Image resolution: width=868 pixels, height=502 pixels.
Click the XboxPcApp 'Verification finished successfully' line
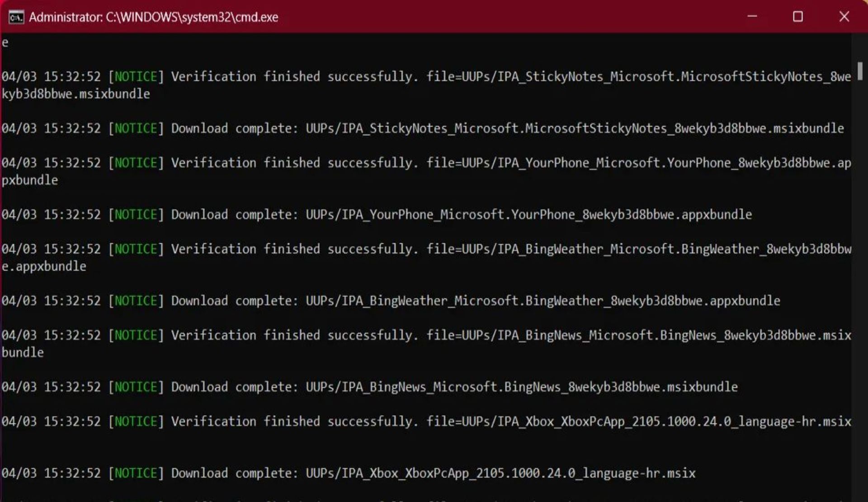(x=425, y=422)
